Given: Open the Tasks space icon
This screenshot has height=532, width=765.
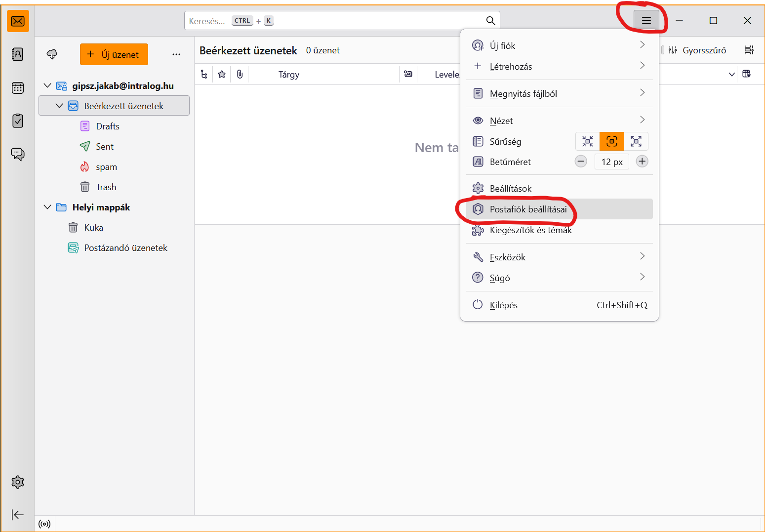Looking at the screenshot, I should coord(18,121).
